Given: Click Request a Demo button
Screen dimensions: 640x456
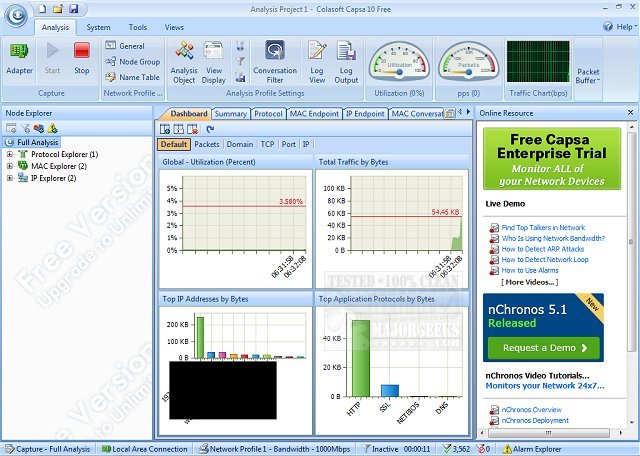Looking at the screenshot, I should point(544,348).
